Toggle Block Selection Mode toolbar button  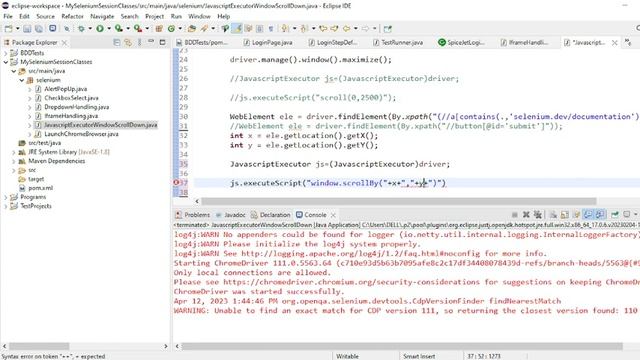(x=259, y=29)
